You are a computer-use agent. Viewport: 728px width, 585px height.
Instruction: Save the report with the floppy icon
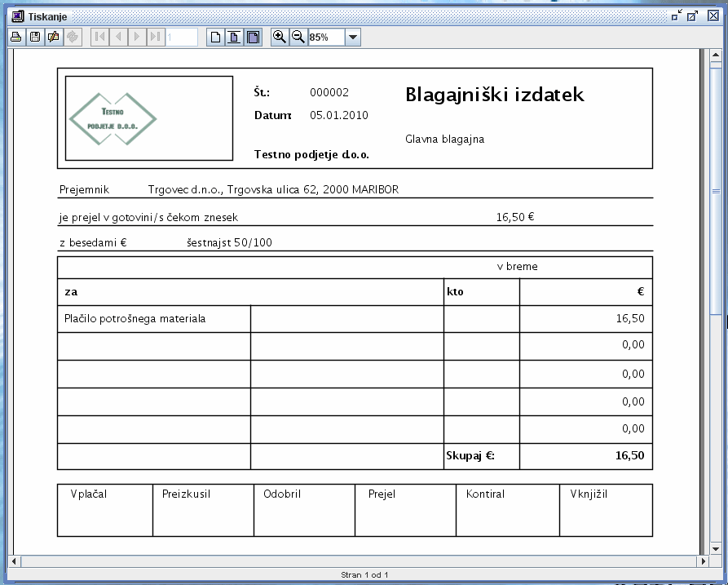tap(35, 37)
